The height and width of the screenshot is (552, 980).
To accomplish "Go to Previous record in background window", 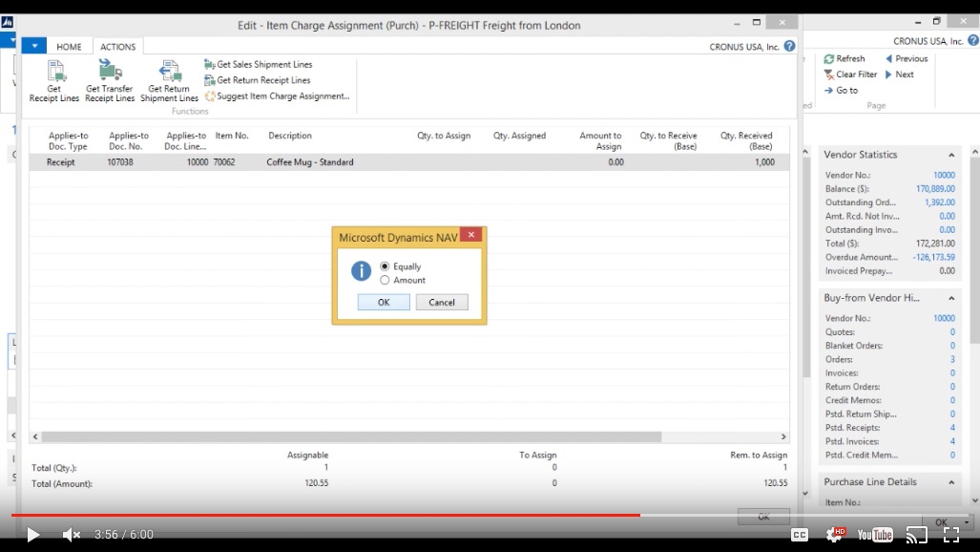I will [x=907, y=58].
